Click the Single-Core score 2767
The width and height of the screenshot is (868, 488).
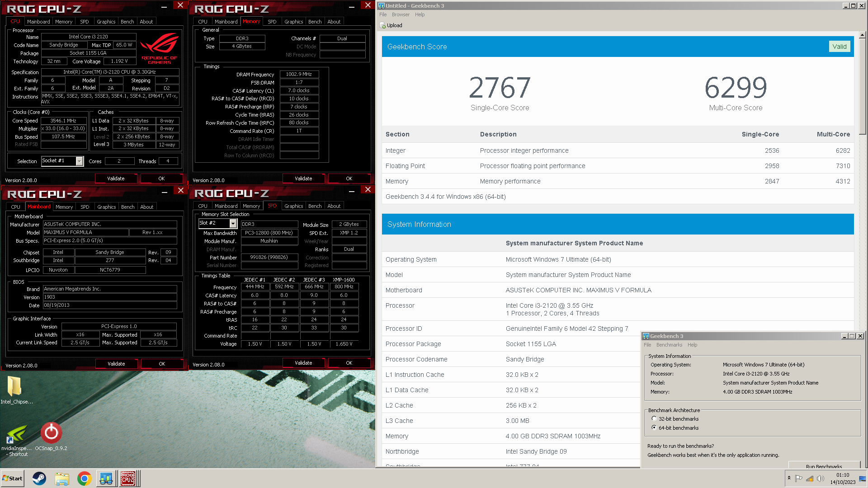tap(500, 88)
